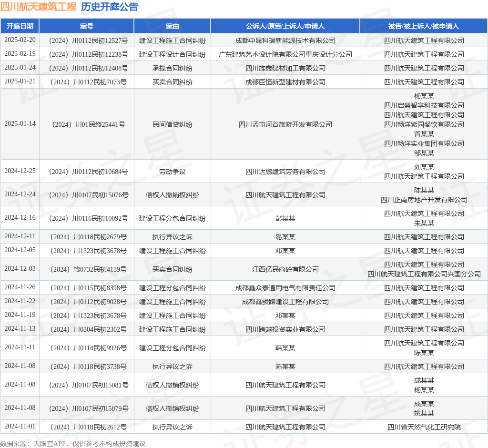Select date cell 2025-01-14
The image size is (488, 448).
[x=20, y=123]
